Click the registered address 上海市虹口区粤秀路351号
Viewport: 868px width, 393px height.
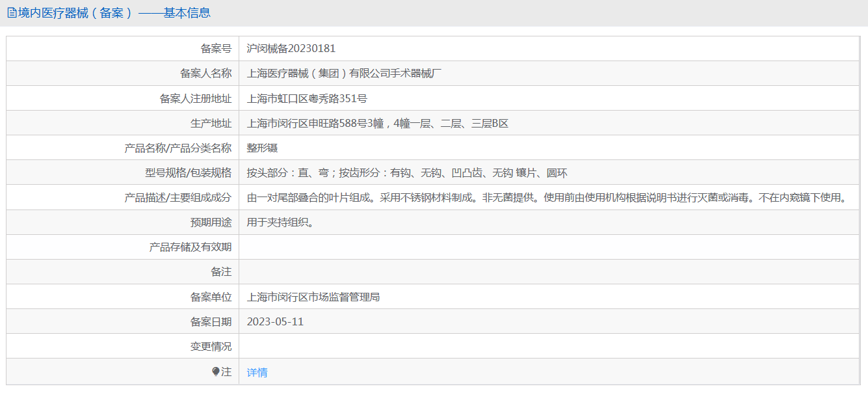(307, 98)
